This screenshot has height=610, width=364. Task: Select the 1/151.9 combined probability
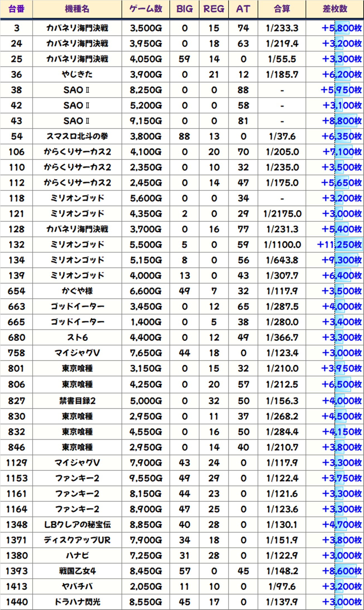(282, 540)
